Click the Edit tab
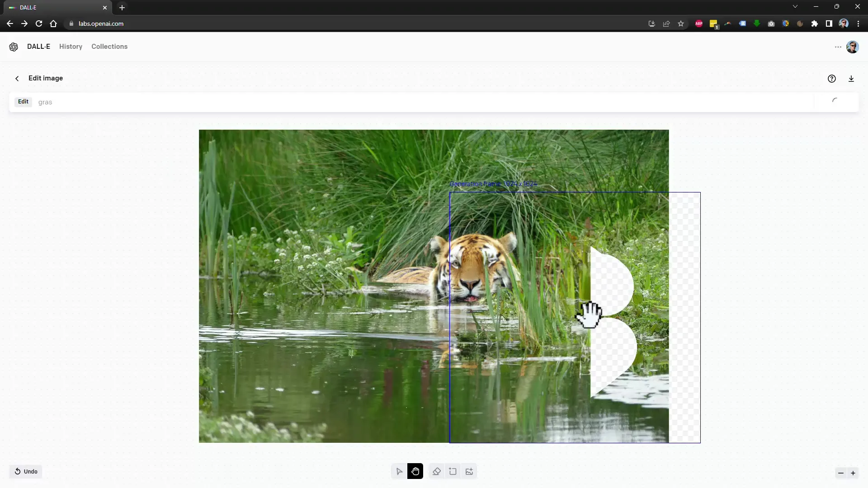 [23, 101]
